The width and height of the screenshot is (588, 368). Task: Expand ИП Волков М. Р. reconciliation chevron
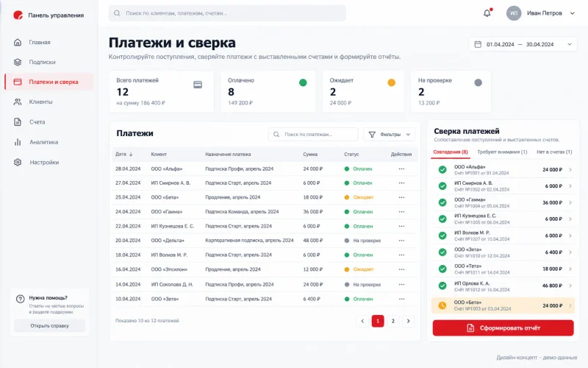pyautogui.click(x=570, y=236)
